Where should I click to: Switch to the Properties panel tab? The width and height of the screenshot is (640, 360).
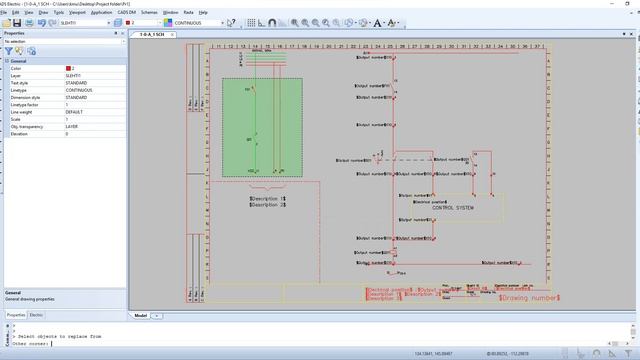click(x=16, y=315)
